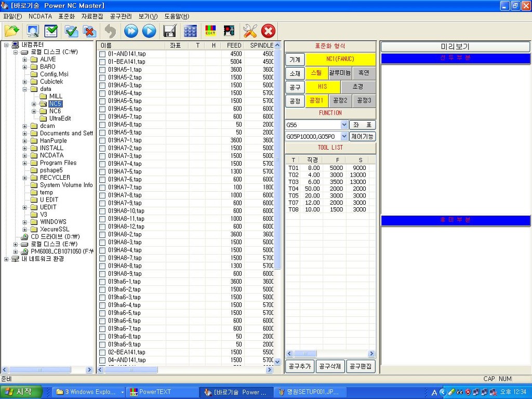Click the 좌 표 button
Viewport: 532px width, 399px height.
362,125
